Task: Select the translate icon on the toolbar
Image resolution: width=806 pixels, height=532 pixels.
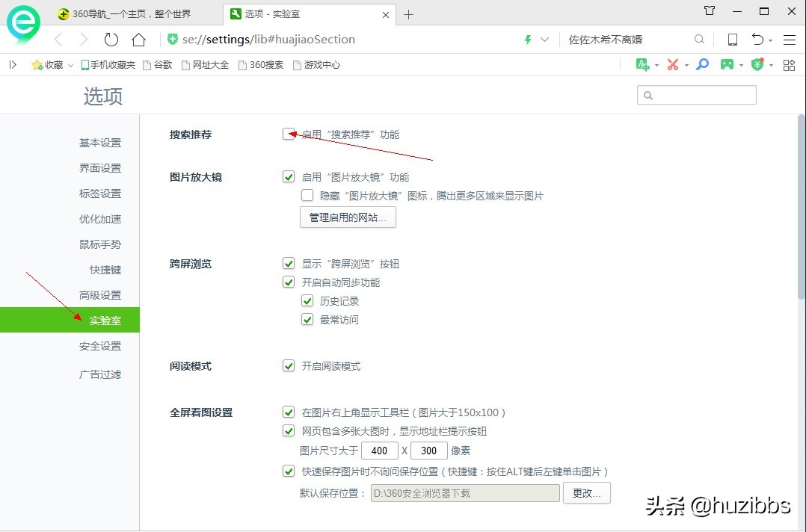Action: point(643,65)
